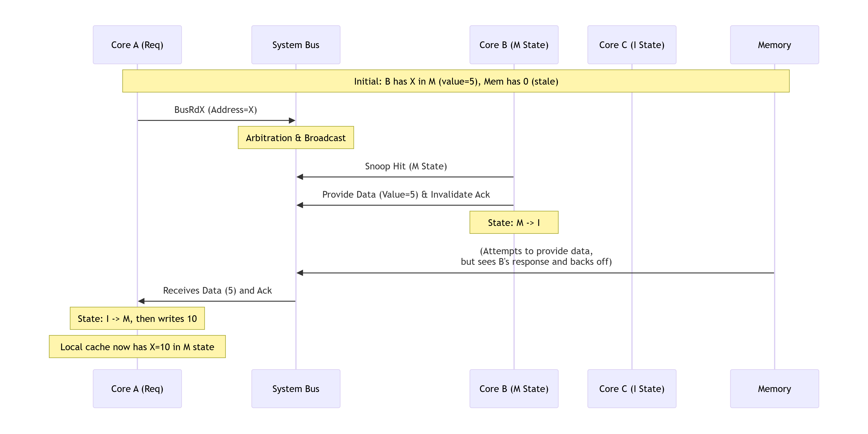Click the top Core A (Req) box
This screenshot has height=434, width=868.
pos(137,45)
